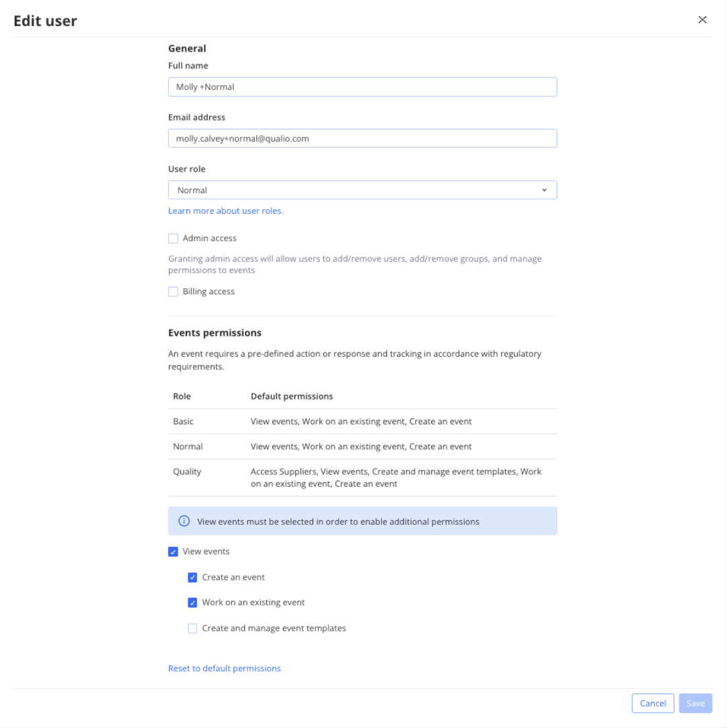Click the Default permissions column header
Screen dimensions: 727x728
[x=292, y=396]
